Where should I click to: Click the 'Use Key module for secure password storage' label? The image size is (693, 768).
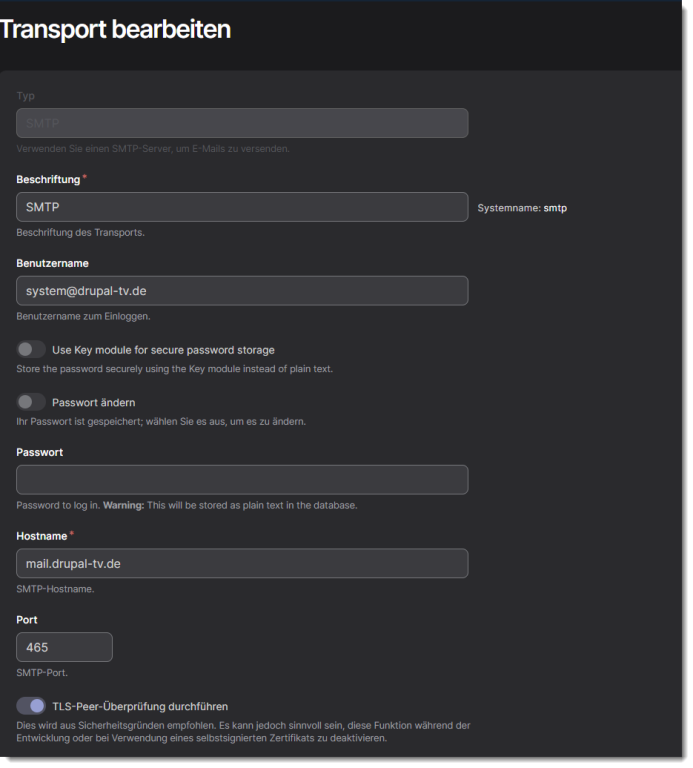pyautogui.click(x=163, y=350)
